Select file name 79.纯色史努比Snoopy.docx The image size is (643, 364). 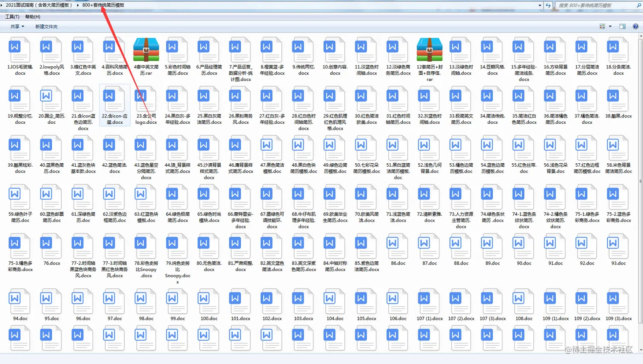tap(178, 273)
